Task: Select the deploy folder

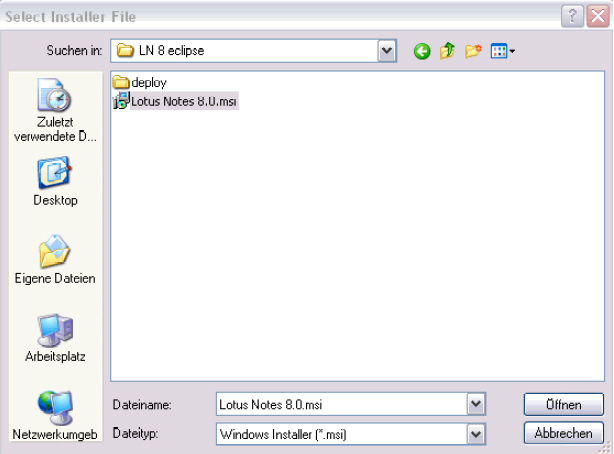Action: point(148,82)
